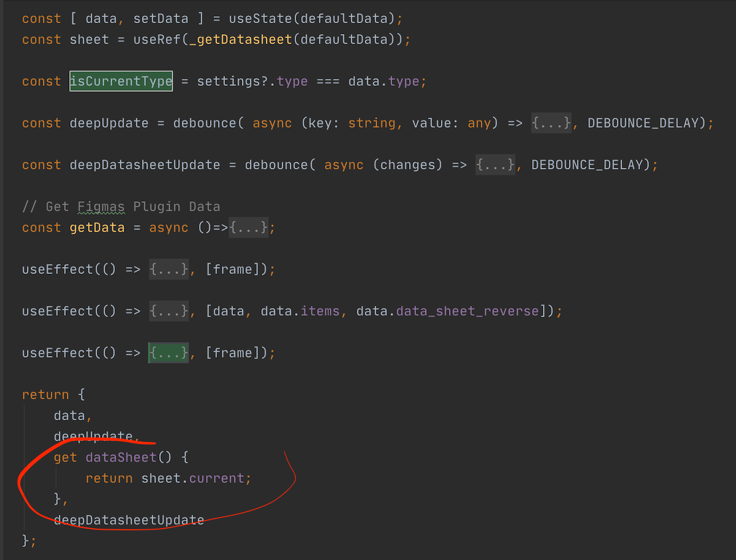This screenshot has height=560, width=736.
Task: Click the any type annotation of value
Action: click(479, 123)
